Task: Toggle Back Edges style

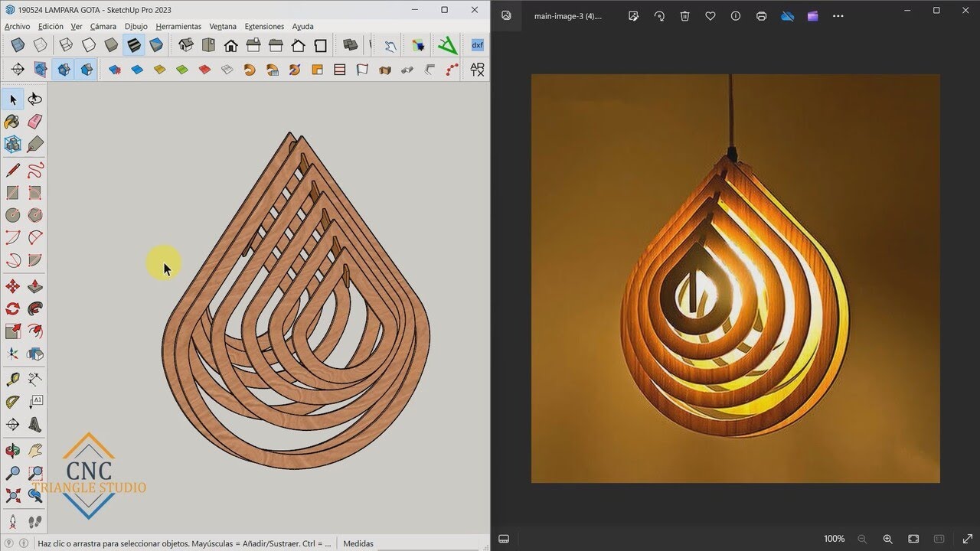Action: pos(41,45)
